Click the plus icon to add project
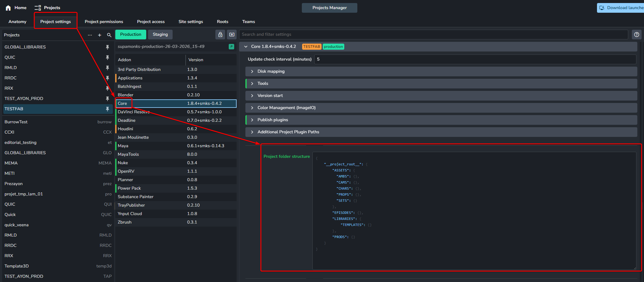 (x=99, y=35)
